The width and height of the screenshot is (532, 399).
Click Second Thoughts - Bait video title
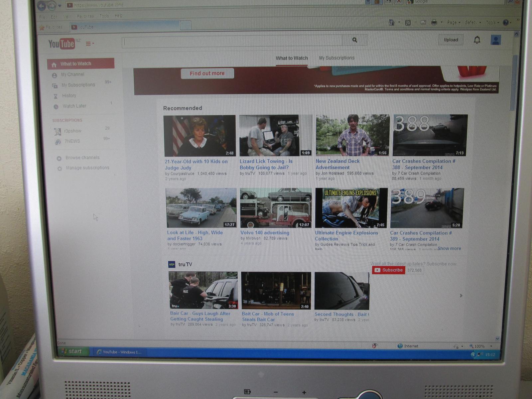coord(341,314)
